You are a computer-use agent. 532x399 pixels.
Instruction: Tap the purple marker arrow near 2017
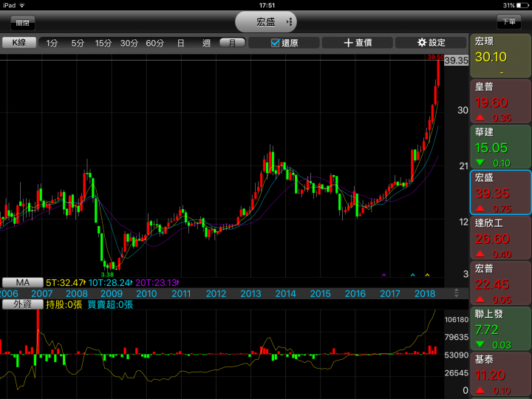384,275
